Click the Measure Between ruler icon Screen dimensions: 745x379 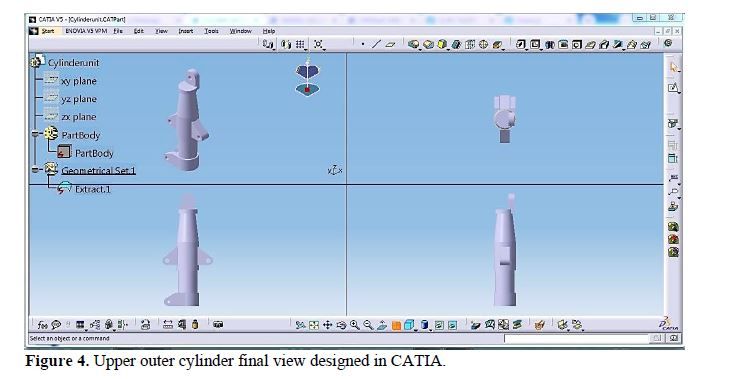(x=168, y=325)
